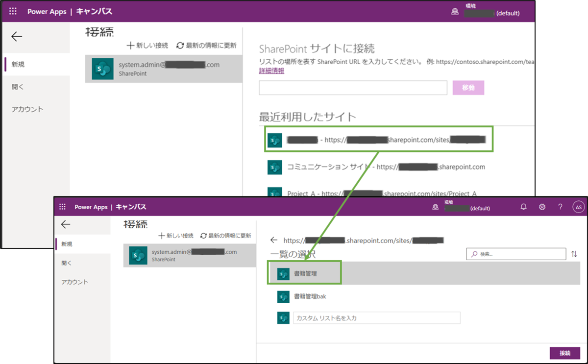Select system.admin SharePoint connection in front window
Screen dimensions: 588x364
(190, 255)
